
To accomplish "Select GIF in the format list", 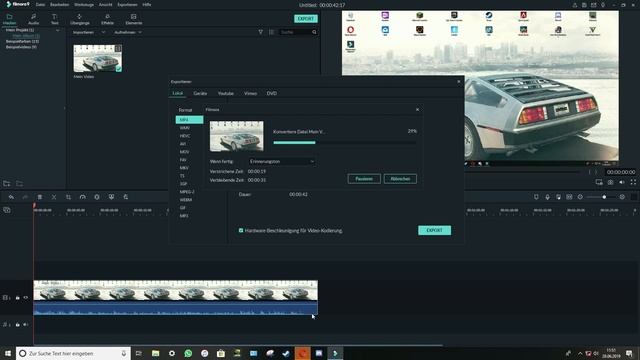I will tap(183, 208).
